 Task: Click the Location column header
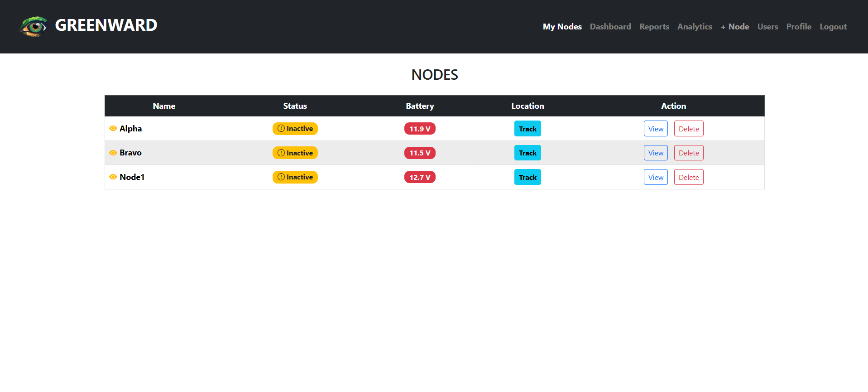[x=528, y=106]
